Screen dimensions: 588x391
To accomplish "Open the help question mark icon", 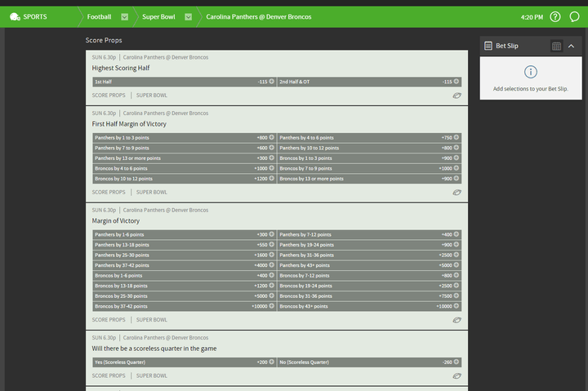I will [555, 16].
